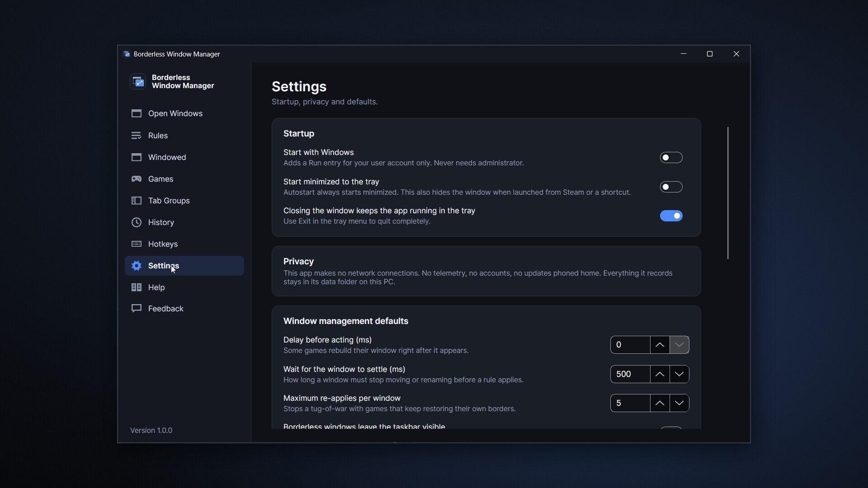
Task: Open the Feedback label
Action: pyautogui.click(x=165, y=309)
